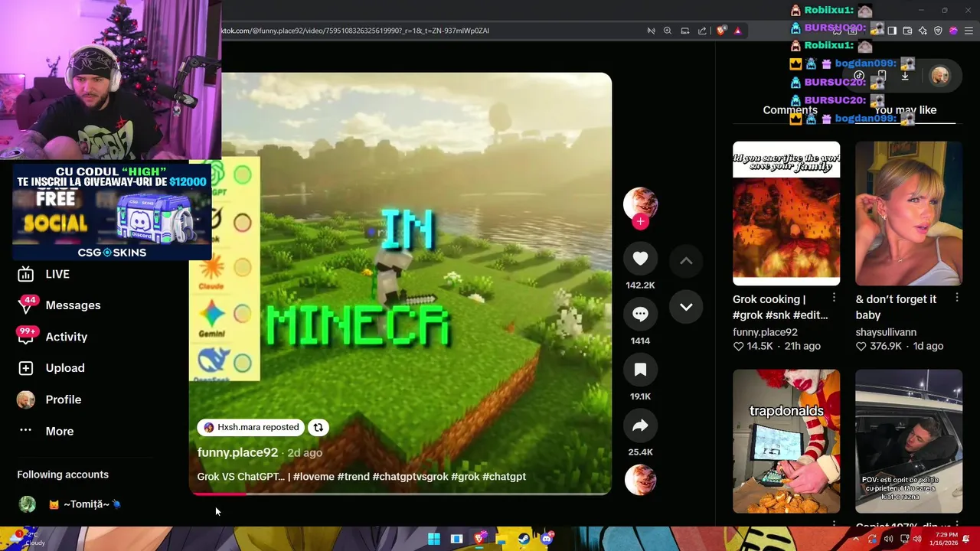Screen dimensions: 980x551
Task: Open Windows Start button on taskbar
Action: 434,539
